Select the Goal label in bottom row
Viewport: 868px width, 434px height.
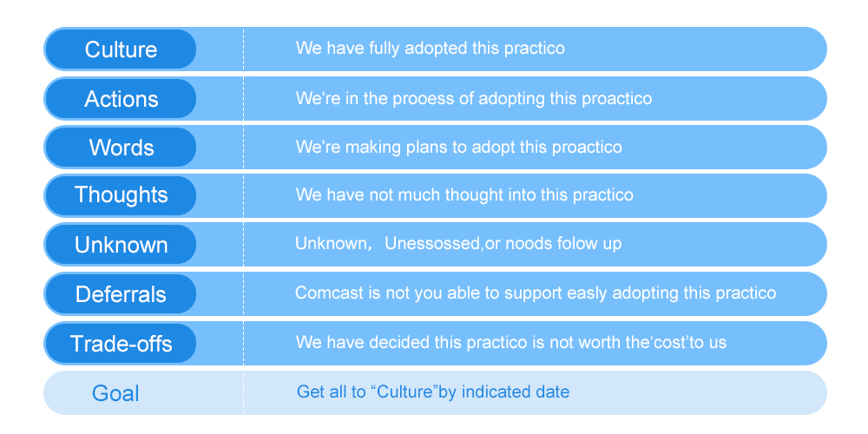point(115,393)
